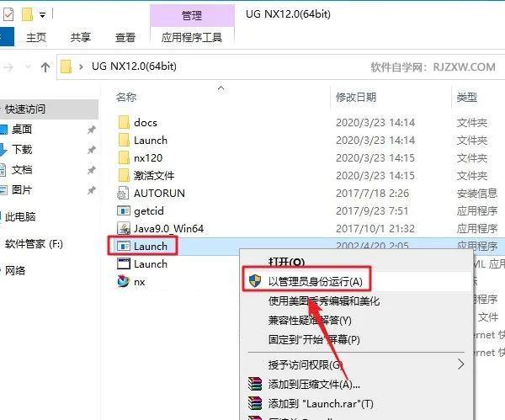Viewport: 505px width, 420px height.
Task: Open the quick access toolbar customize dropdown
Action: (42, 15)
